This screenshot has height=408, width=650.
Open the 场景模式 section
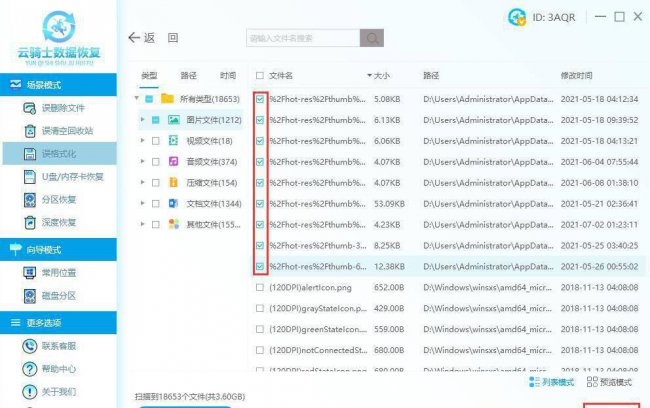click(58, 85)
